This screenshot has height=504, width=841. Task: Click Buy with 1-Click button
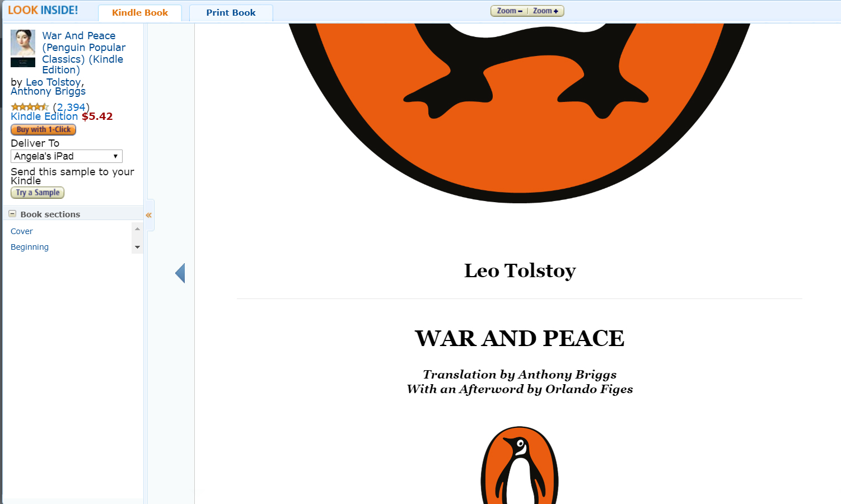[44, 129]
